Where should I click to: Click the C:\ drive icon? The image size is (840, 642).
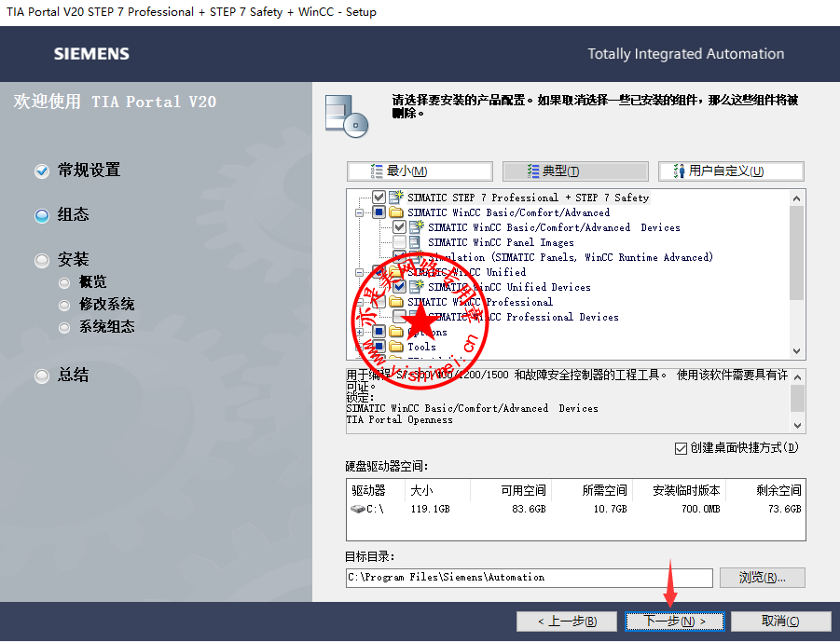click(x=357, y=509)
